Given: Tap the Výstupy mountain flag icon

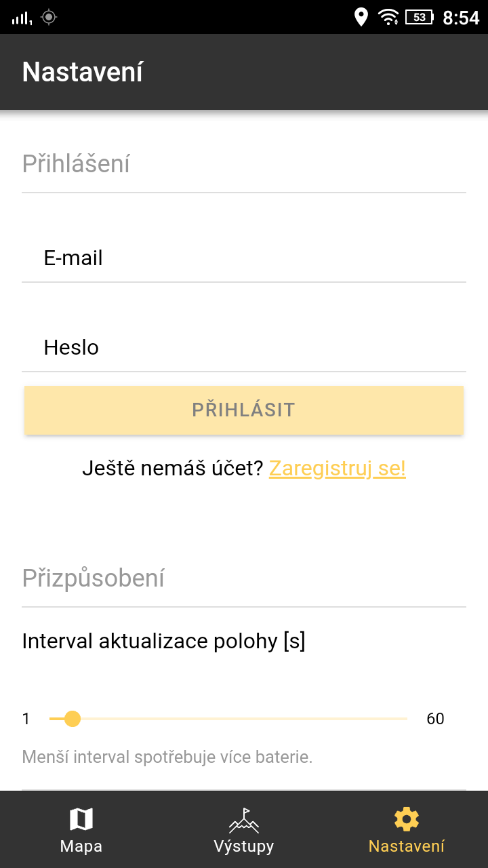Looking at the screenshot, I should [244, 819].
